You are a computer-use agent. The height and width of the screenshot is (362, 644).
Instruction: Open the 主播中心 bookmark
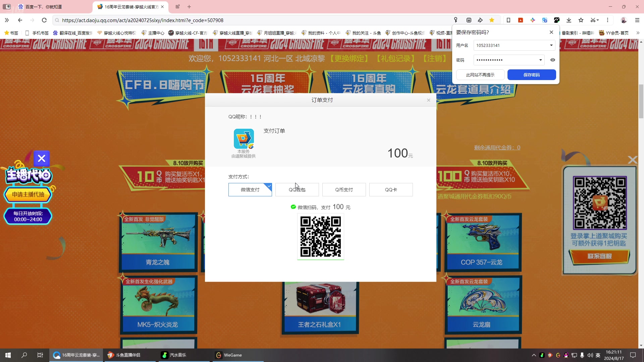pos(153,33)
